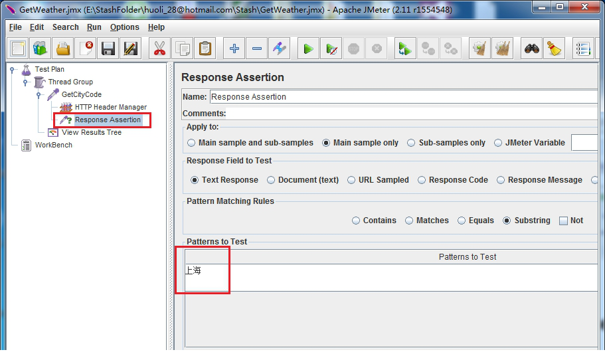The image size is (605, 364).
Task: Select Test Plan in the tree
Action: [49, 70]
